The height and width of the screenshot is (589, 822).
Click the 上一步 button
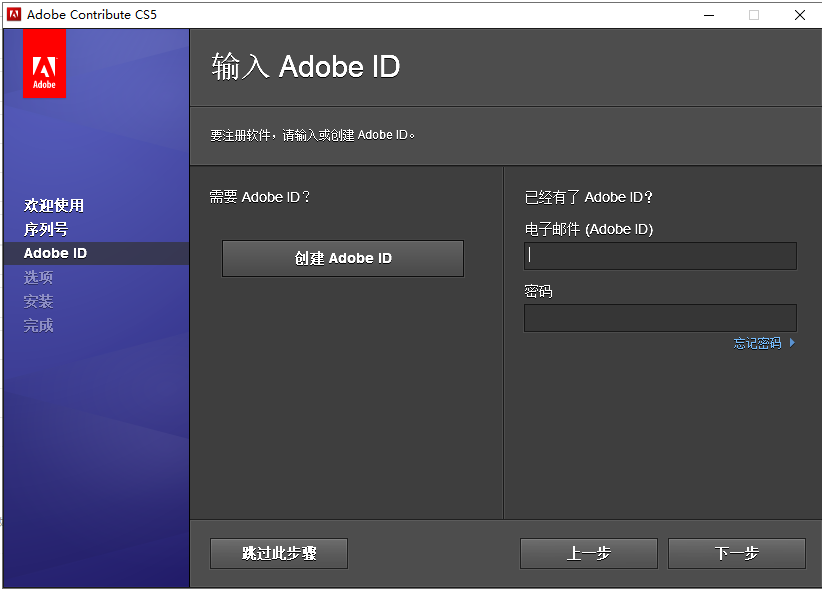(x=588, y=553)
